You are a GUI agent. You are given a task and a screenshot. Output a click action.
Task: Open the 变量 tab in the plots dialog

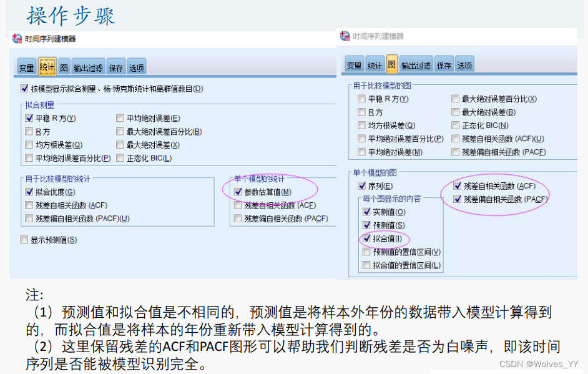tap(355, 65)
